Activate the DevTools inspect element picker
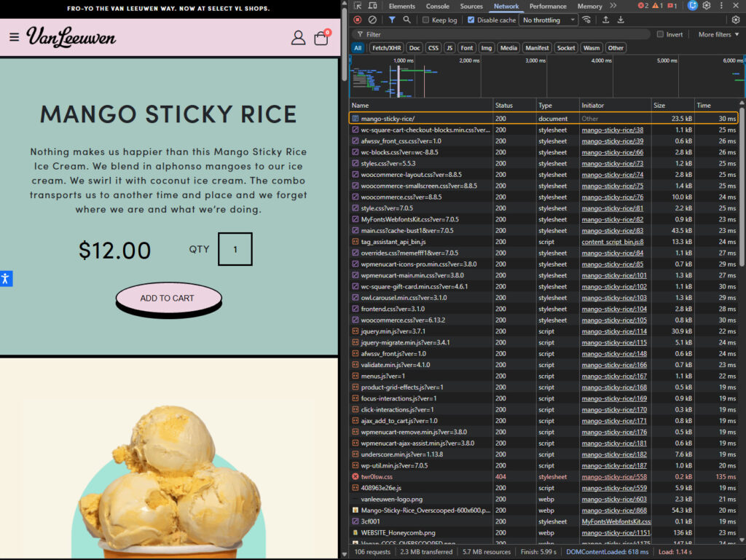 point(358,6)
